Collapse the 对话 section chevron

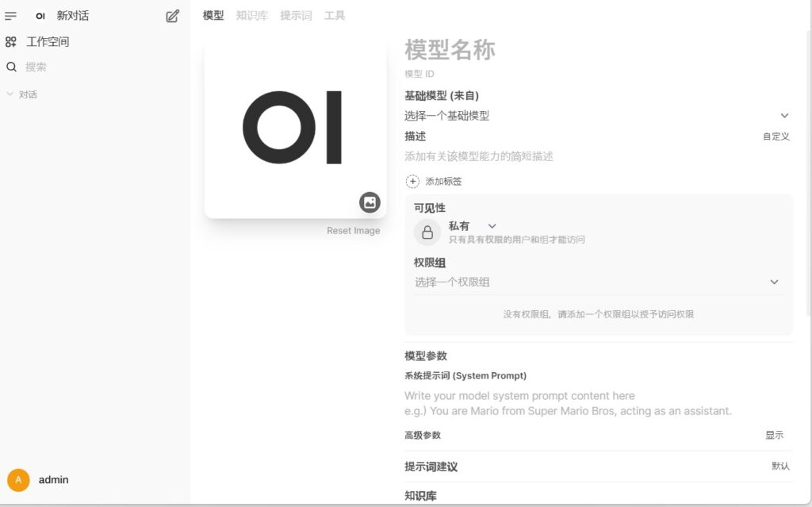click(x=10, y=94)
